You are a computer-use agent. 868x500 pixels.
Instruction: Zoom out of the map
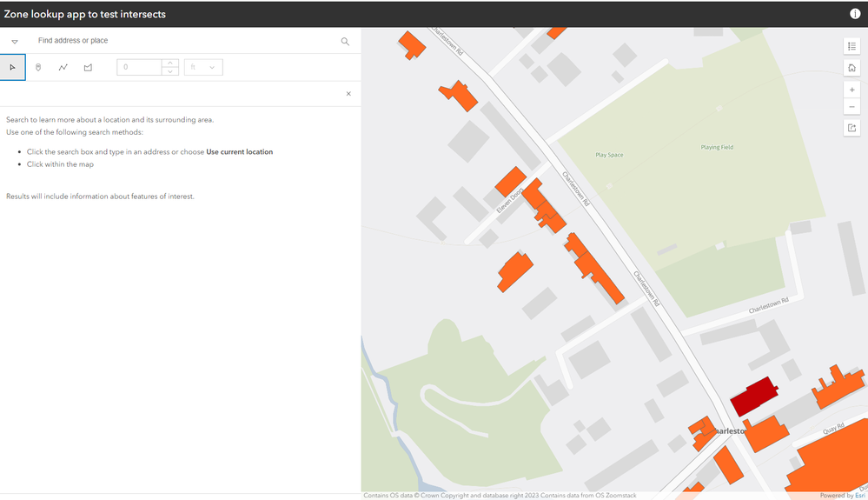(x=851, y=107)
